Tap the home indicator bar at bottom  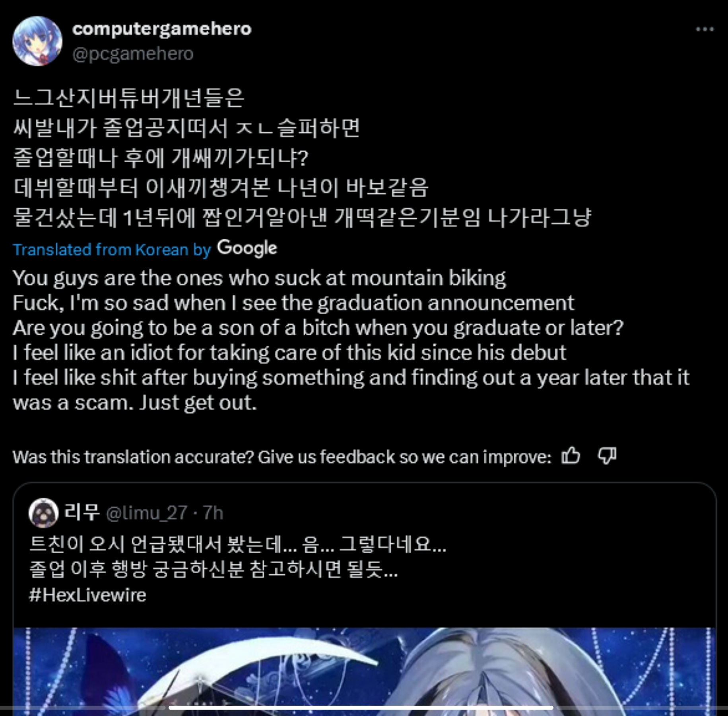361,708
